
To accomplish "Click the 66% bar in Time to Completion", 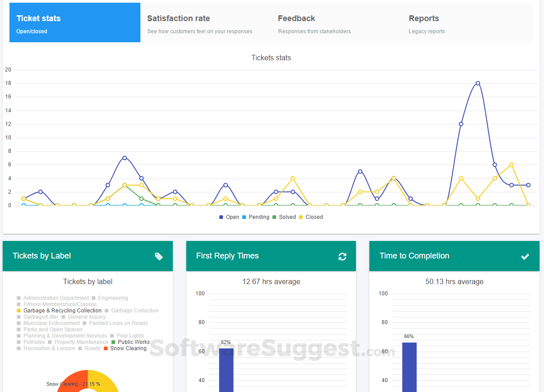I will tap(409, 366).
